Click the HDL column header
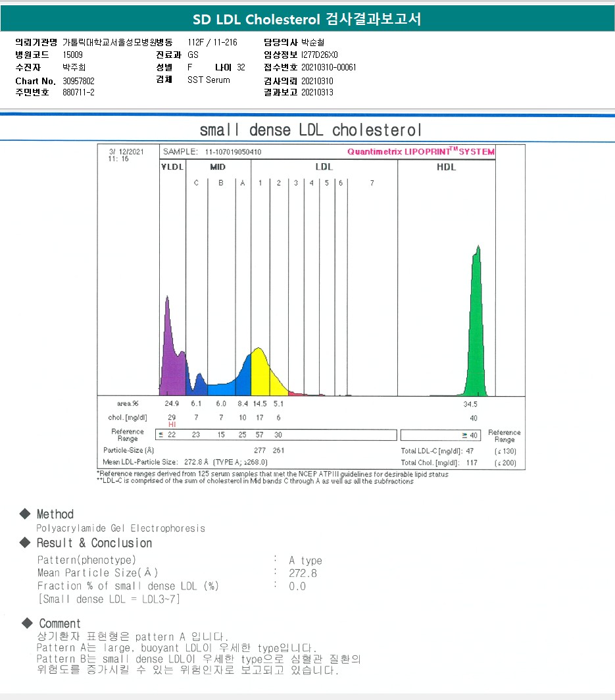Screen dimensions: 615x700 click(x=447, y=167)
